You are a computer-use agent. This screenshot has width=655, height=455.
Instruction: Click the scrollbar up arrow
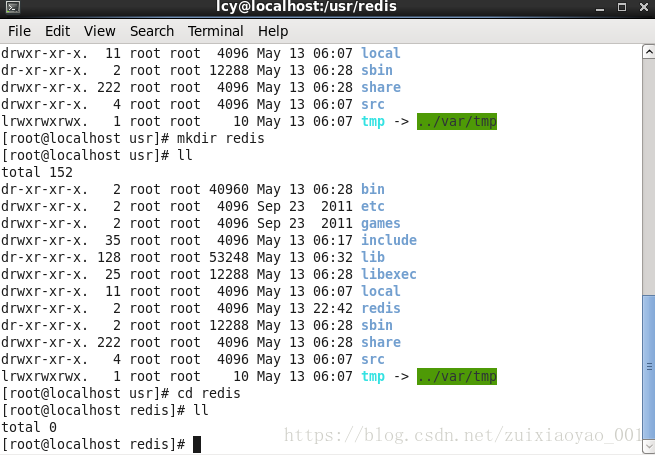pyautogui.click(x=649, y=52)
